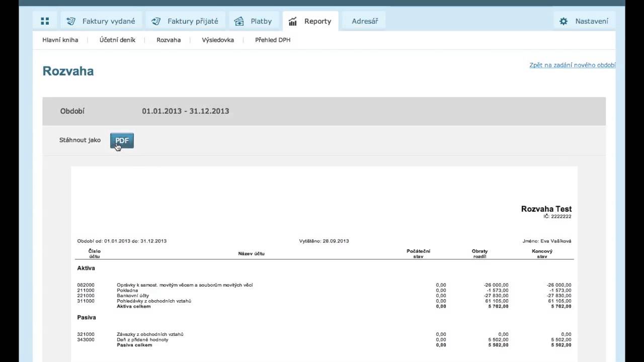The height and width of the screenshot is (362, 644).
Task: Go to Účetní deník report
Action: [117, 40]
